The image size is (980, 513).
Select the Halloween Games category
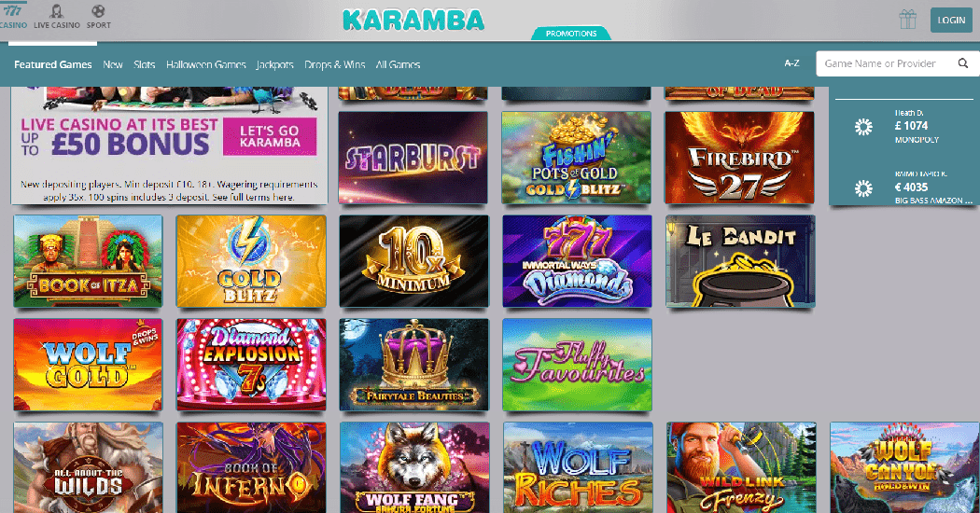[206, 64]
